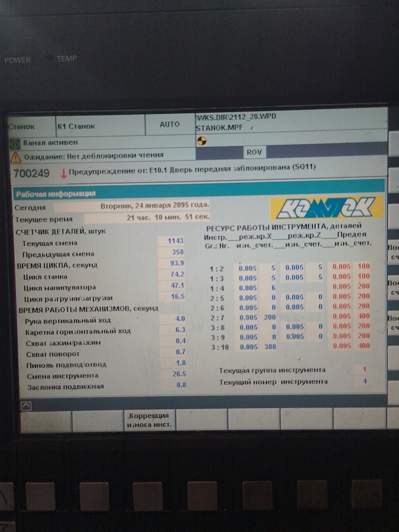Viewport: 399px width, 532px height.
Task: Click the red alarm arrow icon
Action: pos(63,173)
